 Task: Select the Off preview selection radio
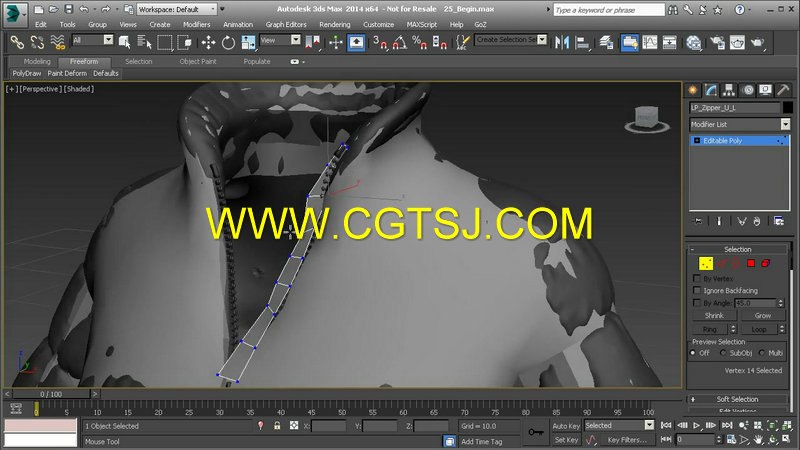pos(693,353)
